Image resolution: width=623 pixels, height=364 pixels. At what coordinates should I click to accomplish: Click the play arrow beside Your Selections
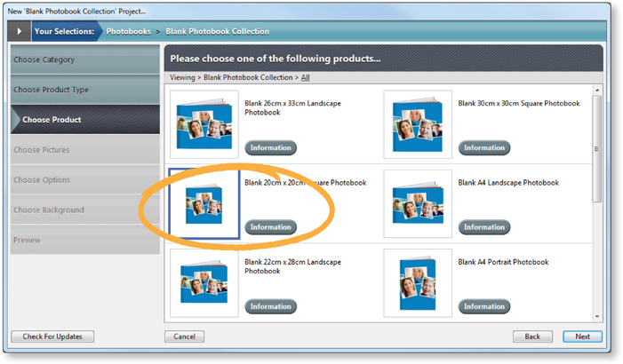pyautogui.click(x=20, y=31)
